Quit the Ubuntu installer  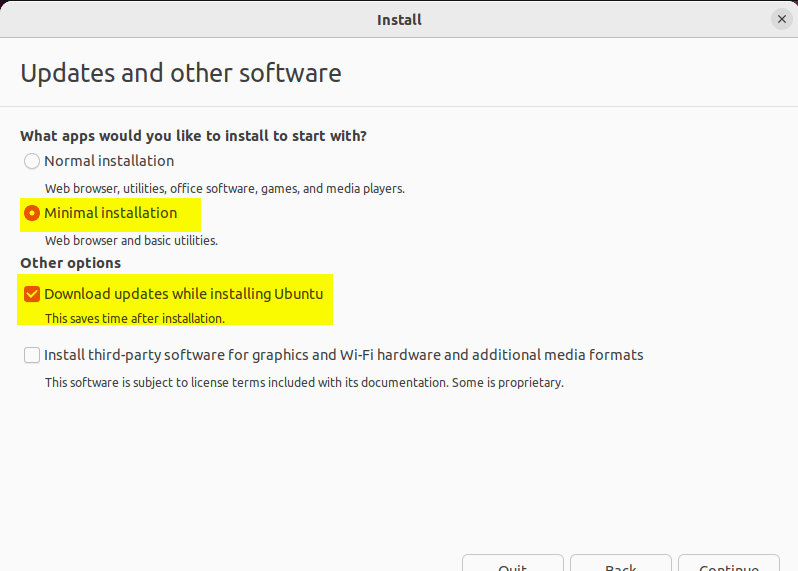point(512,564)
